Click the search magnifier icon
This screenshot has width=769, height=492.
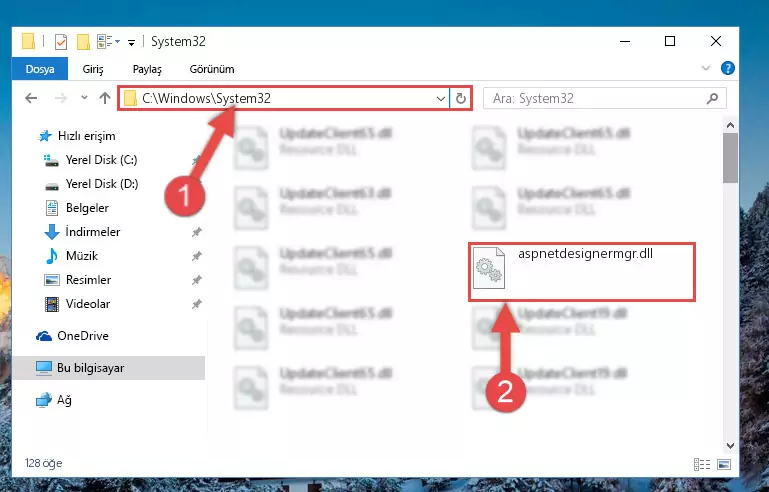pos(713,99)
